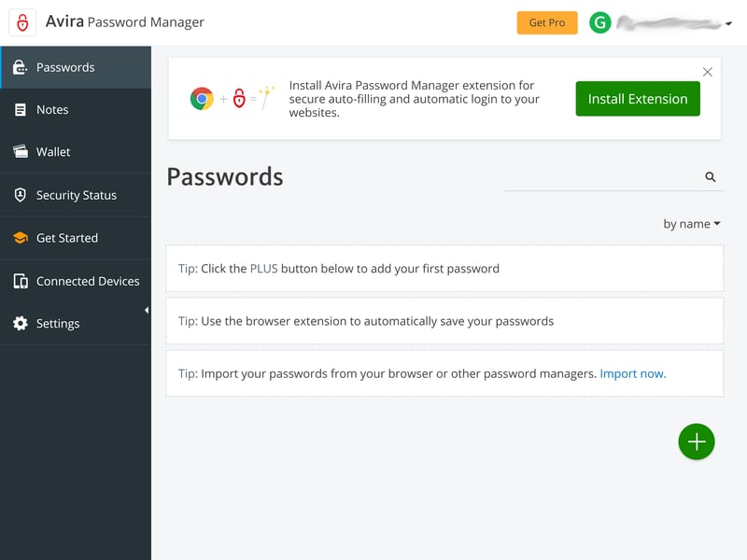Click the Settings gear icon
The width and height of the screenshot is (747, 560).
click(20, 323)
